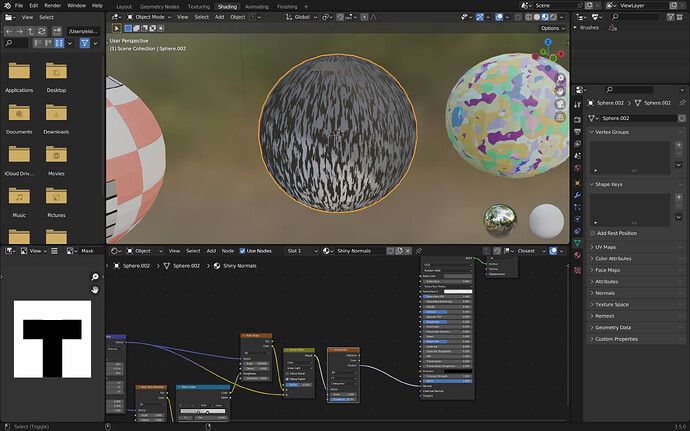Open the Closest snapping dropdown in node editor
Viewport: 690px width, 431px height.
coord(532,250)
